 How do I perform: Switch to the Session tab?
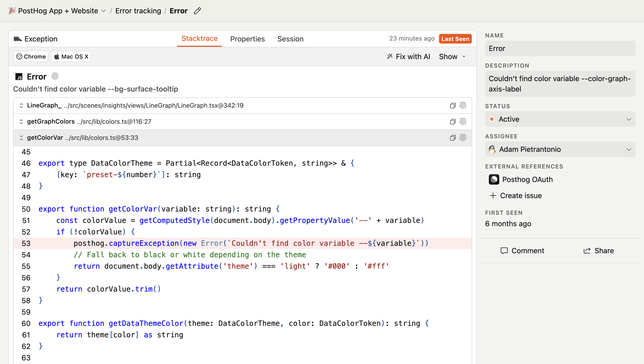click(290, 39)
